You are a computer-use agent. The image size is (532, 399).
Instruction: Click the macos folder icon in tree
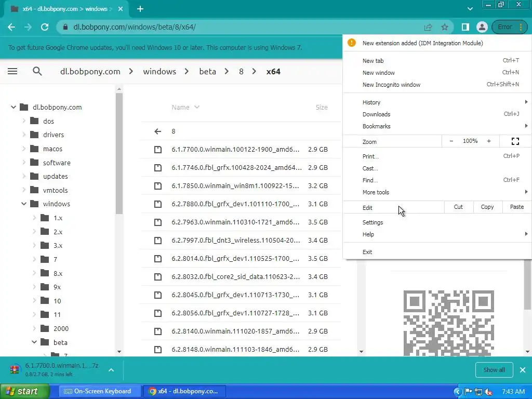click(35, 149)
